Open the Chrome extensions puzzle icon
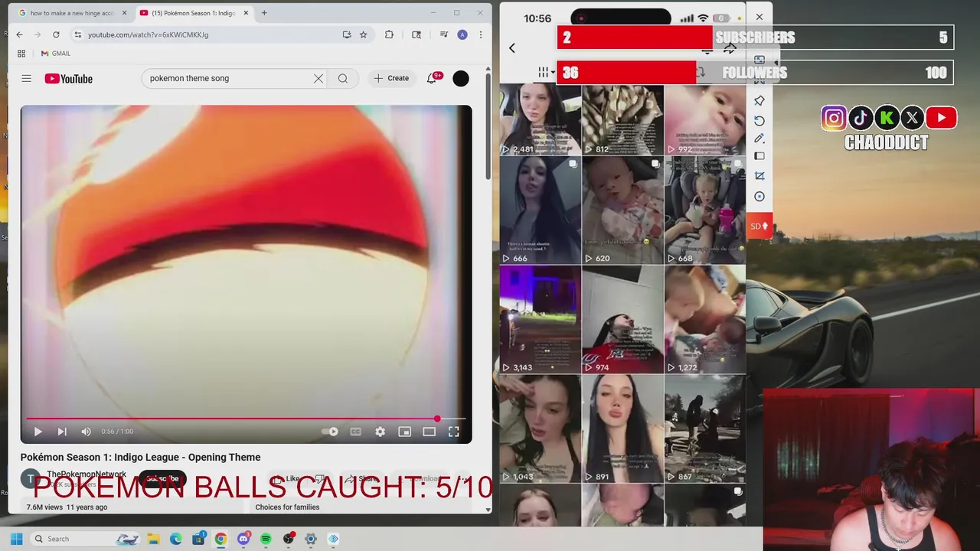 pyautogui.click(x=389, y=34)
